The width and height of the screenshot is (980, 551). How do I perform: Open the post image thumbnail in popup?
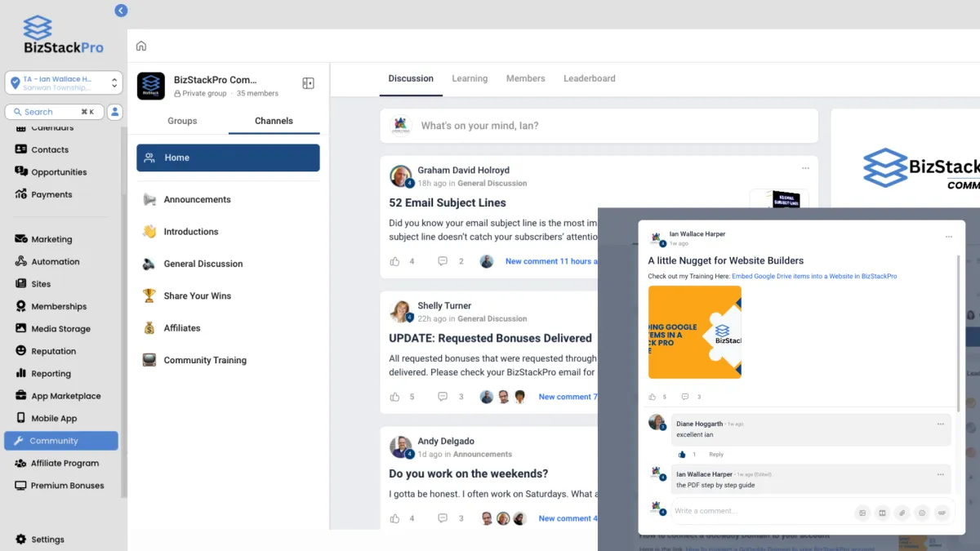tap(695, 332)
